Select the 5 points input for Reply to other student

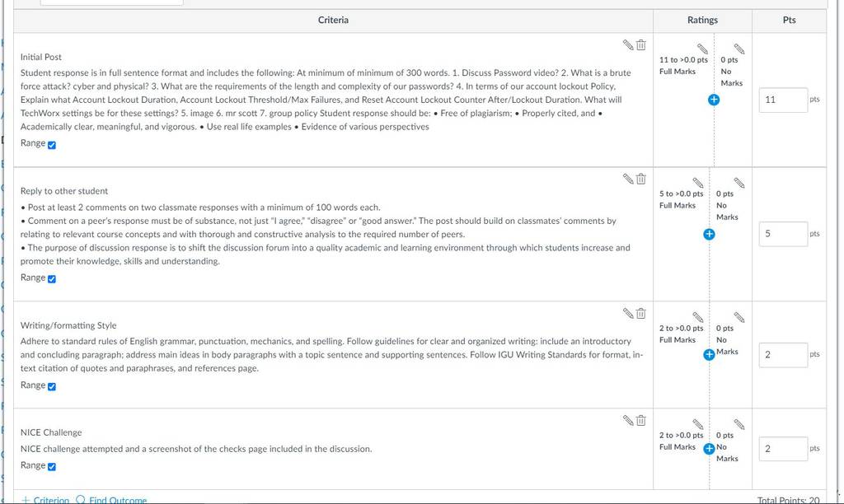[783, 234]
